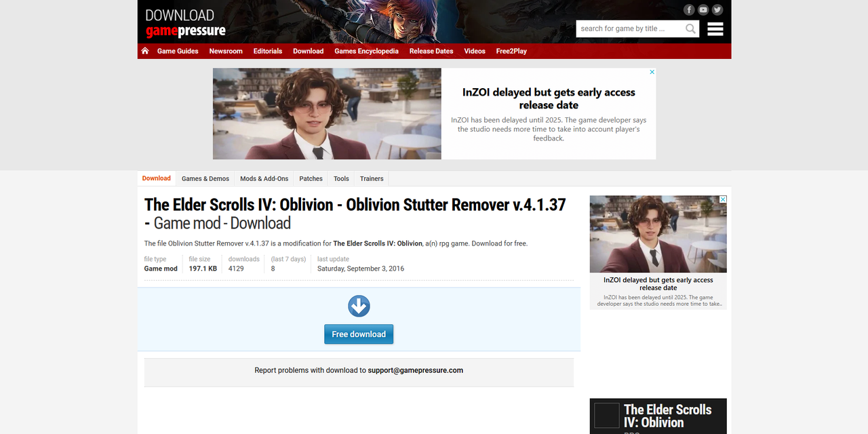
Task: Click the blue download arrow icon
Action: pos(359,306)
